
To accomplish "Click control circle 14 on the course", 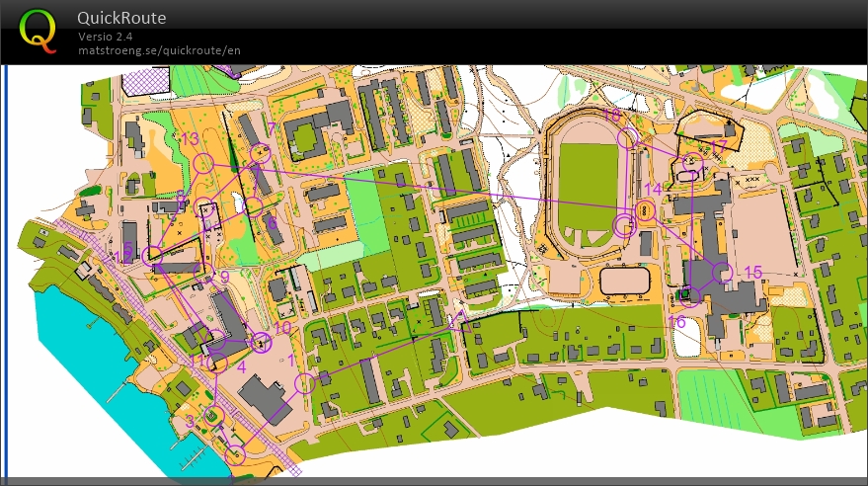I will point(645,209).
